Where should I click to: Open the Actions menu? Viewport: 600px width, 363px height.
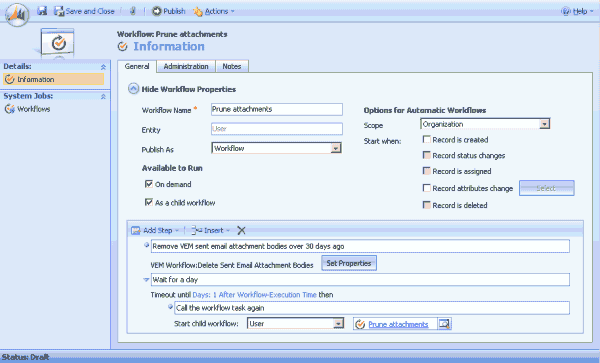click(x=214, y=11)
